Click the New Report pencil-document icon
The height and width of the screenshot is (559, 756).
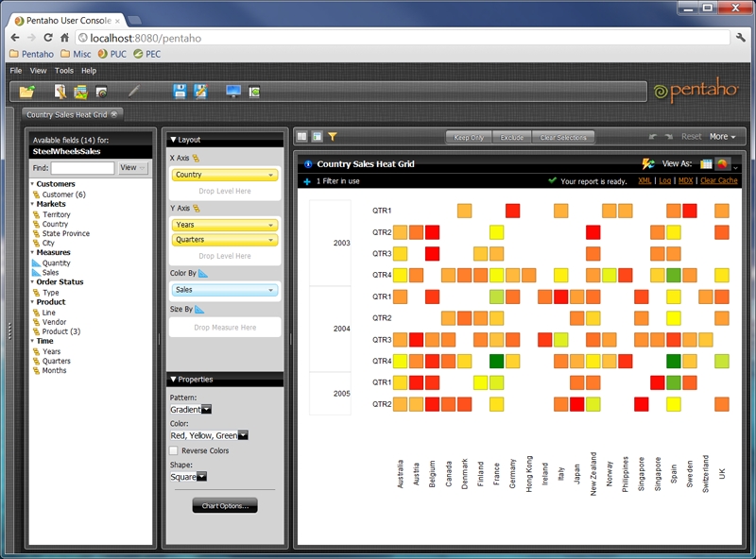pos(60,91)
